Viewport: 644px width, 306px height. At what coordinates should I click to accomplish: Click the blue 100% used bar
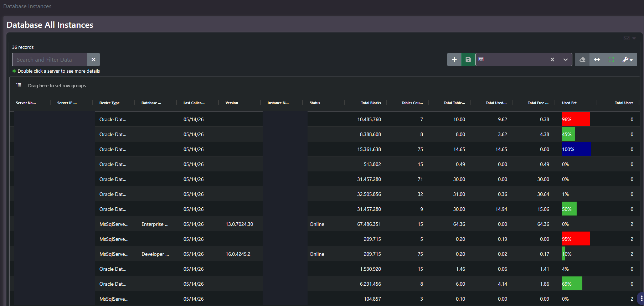[577, 149]
